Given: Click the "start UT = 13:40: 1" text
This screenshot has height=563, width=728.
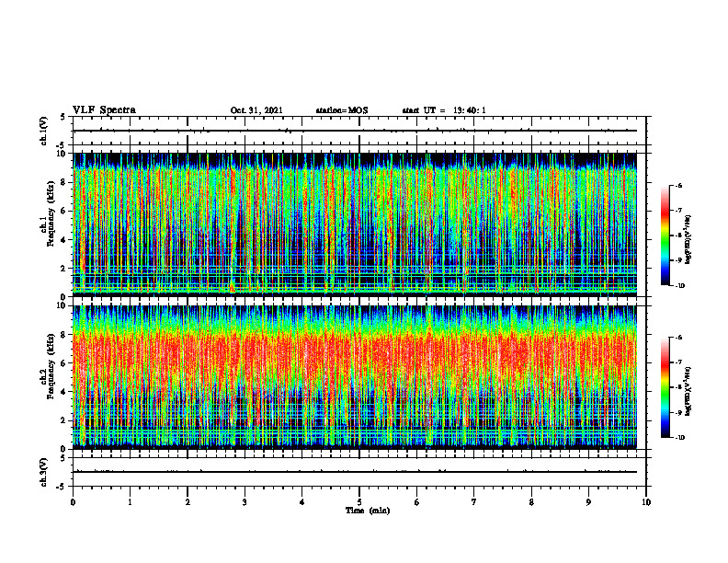Looking at the screenshot, I should pyautogui.click(x=444, y=110).
